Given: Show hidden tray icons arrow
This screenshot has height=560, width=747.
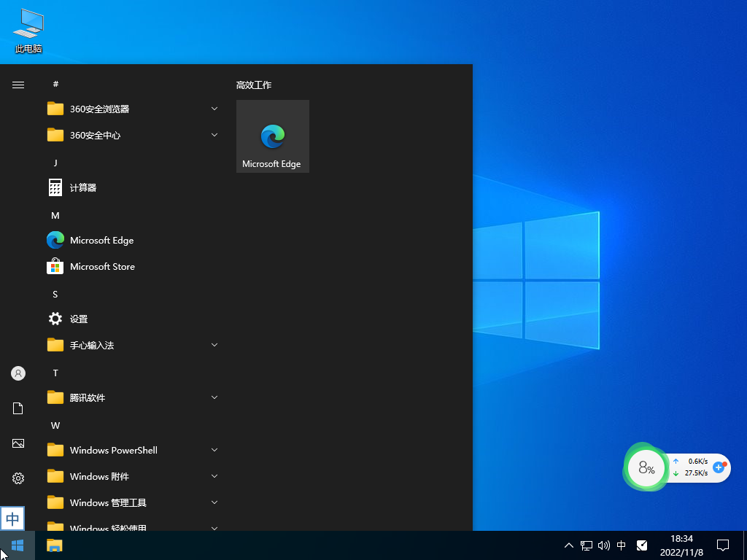Looking at the screenshot, I should tap(569, 545).
